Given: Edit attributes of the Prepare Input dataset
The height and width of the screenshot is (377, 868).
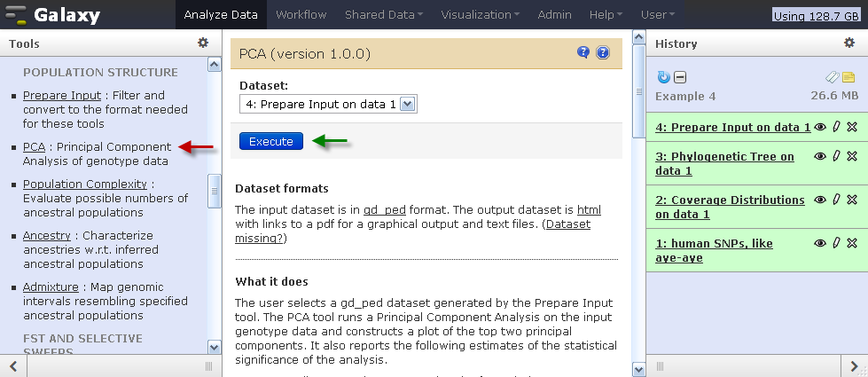Looking at the screenshot, I should click(x=836, y=127).
